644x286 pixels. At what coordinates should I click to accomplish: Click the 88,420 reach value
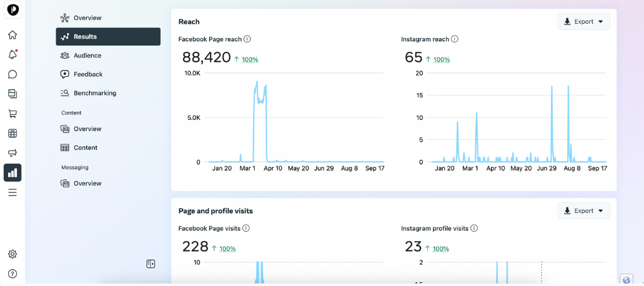tap(207, 57)
